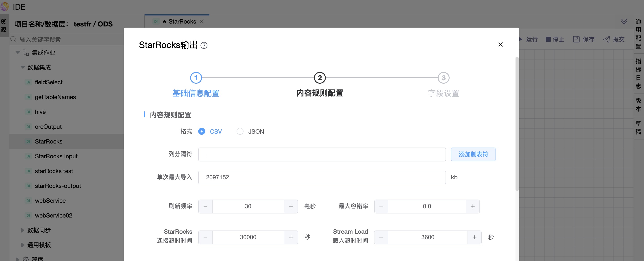Viewport: 644px width, 261px height.
Task: Increase Stream Load 载入超时时间 with plus
Action: (x=474, y=237)
